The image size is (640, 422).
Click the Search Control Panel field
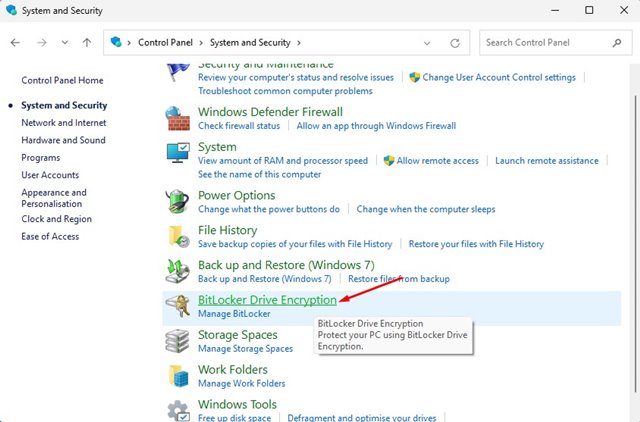[x=545, y=43]
